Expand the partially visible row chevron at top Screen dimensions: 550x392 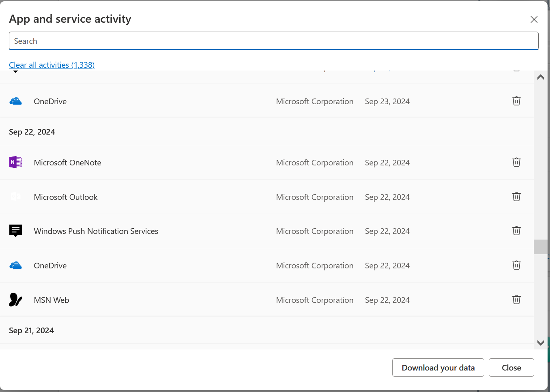click(x=15, y=72)
